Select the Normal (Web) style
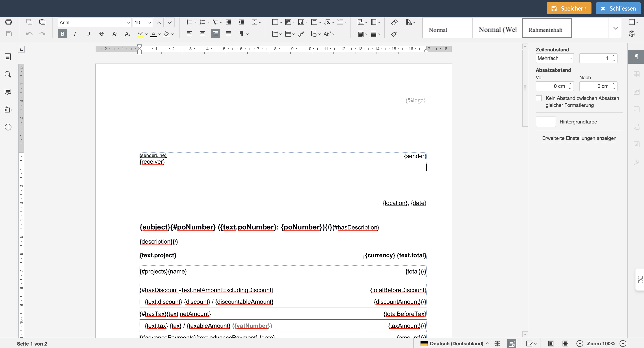 (497, 28)
